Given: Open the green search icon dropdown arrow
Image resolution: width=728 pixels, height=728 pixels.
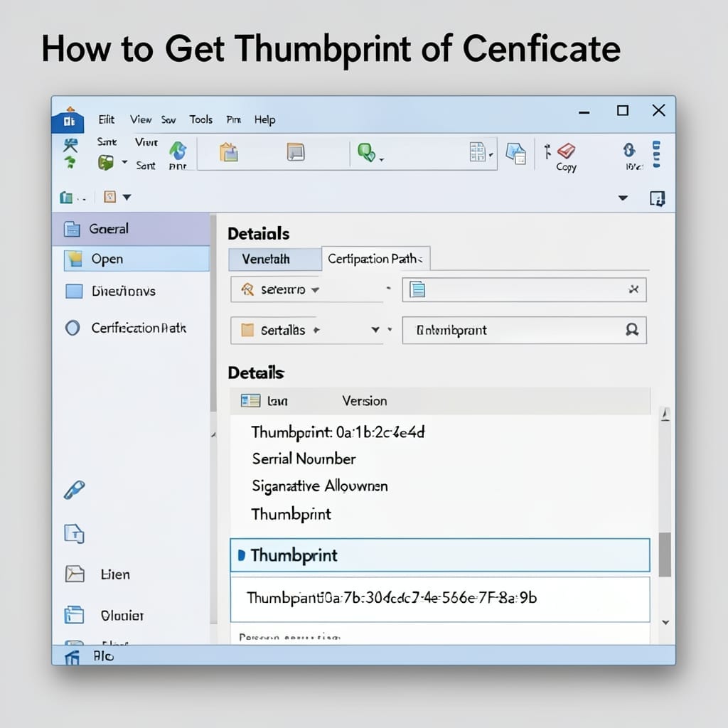Looking at the screenshot, I should [382, 160].
